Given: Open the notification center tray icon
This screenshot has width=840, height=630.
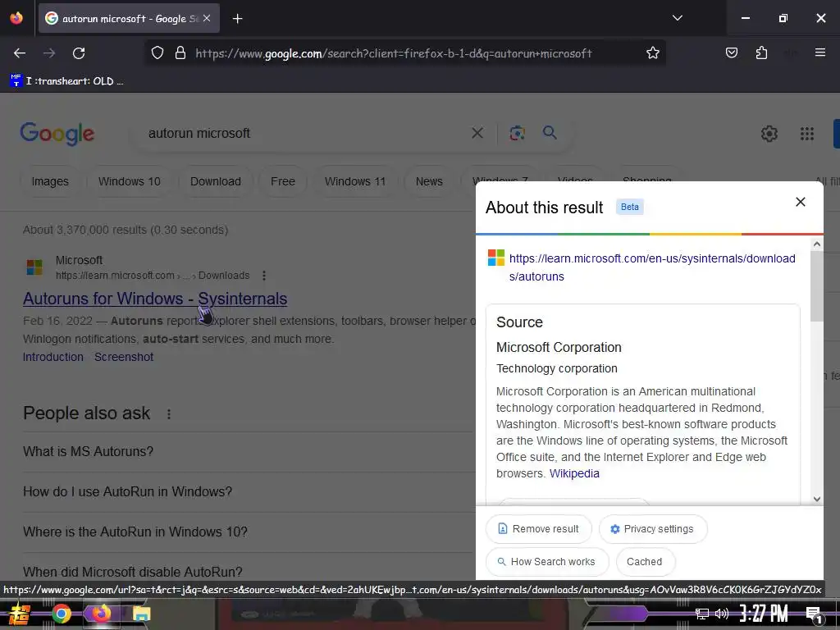Looking at the screenshot, I should click(814, 614).
